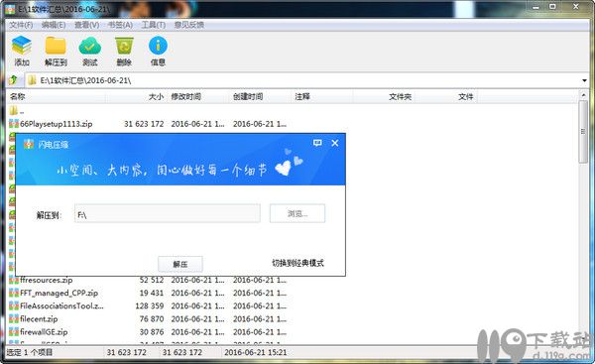
Task: Click the 删除 (Delete) recycle bin icon
Action: pyautogui.click(x=124, y=46)
